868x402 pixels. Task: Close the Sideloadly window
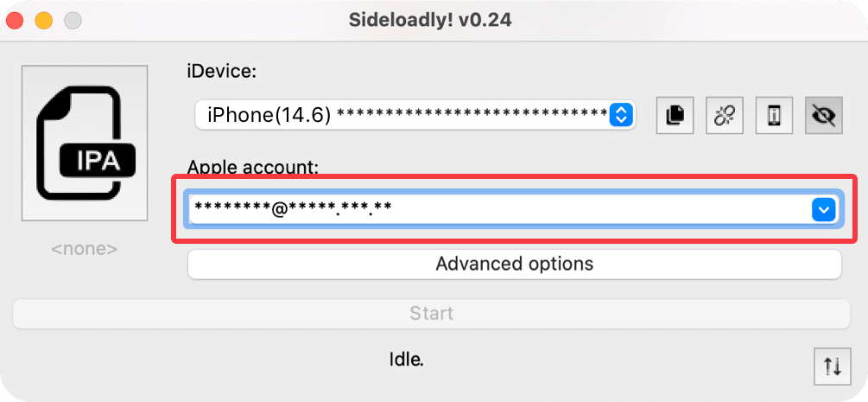point(15,20)
